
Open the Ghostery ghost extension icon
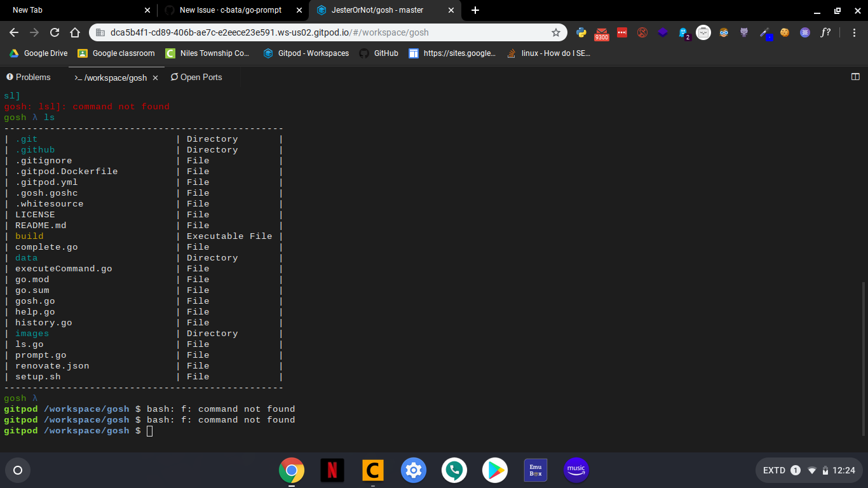[x=684, y=33]
